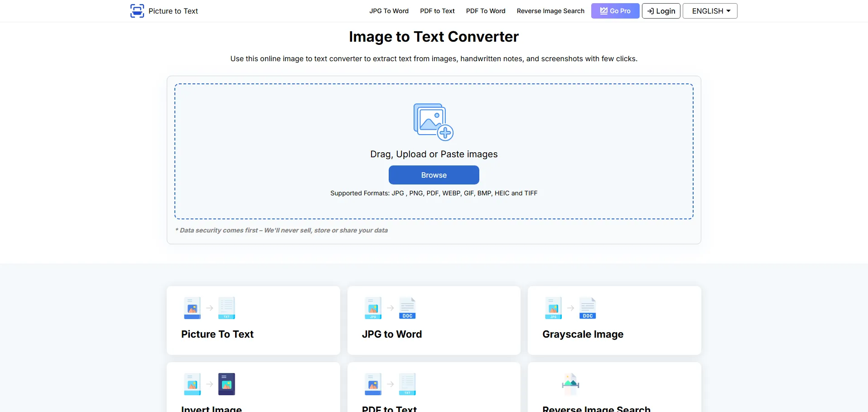
Task: Click the Grayscale Image card icon
Action: point(570,308)
